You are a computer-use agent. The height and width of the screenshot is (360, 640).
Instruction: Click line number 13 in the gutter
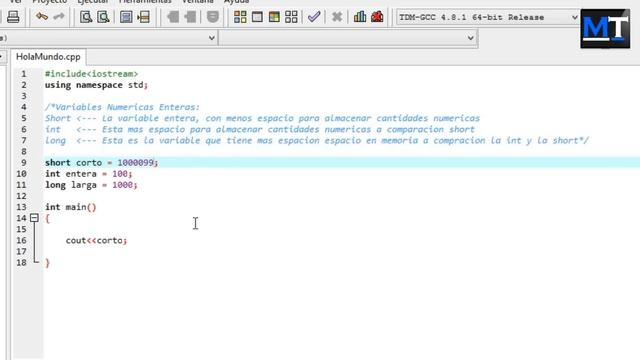pyautogui.click(x=21, y=207)
